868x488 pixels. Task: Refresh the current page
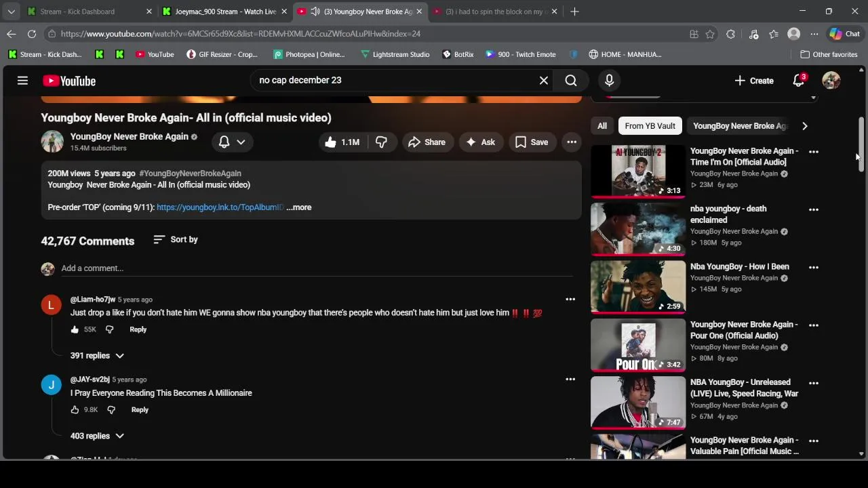(32, 34)
